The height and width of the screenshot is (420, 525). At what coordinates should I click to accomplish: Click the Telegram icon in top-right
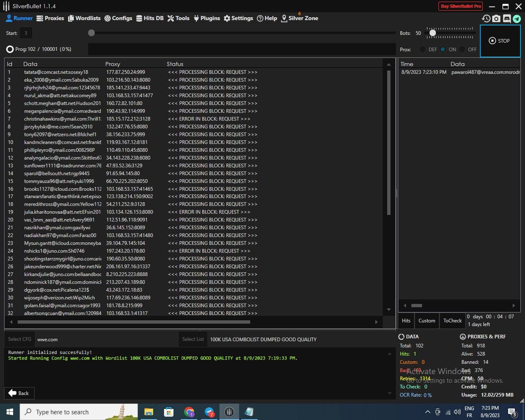click(x=517, y=18)
